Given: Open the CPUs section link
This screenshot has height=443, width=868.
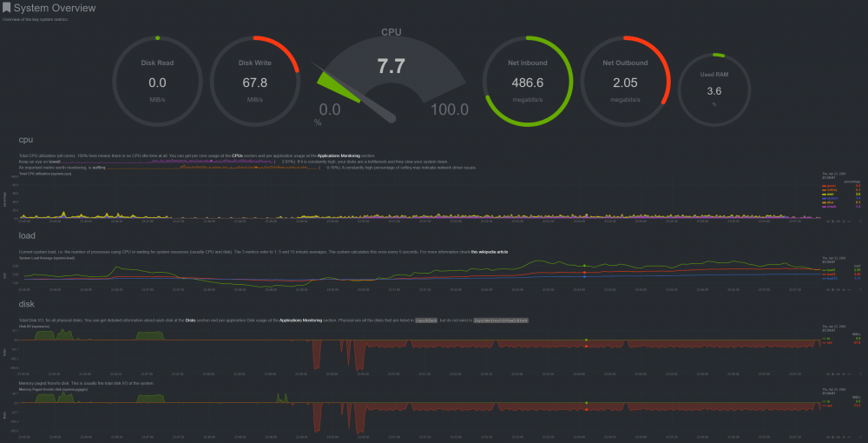Looking at the screenshot, I should (238, 155).
